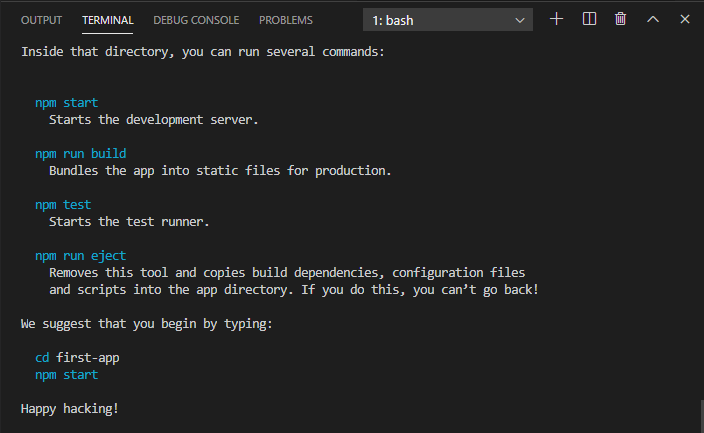Split the terminal panel

tap(589, 19)
